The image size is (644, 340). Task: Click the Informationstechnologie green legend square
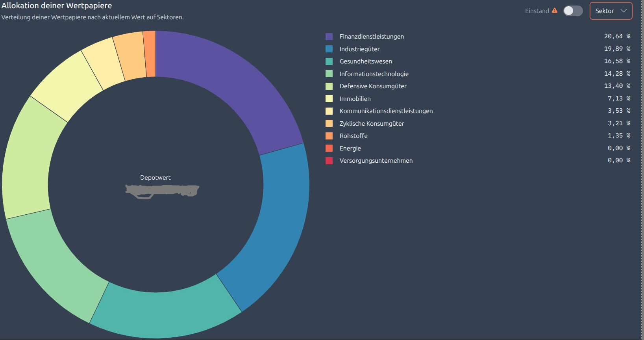point(329,74)
